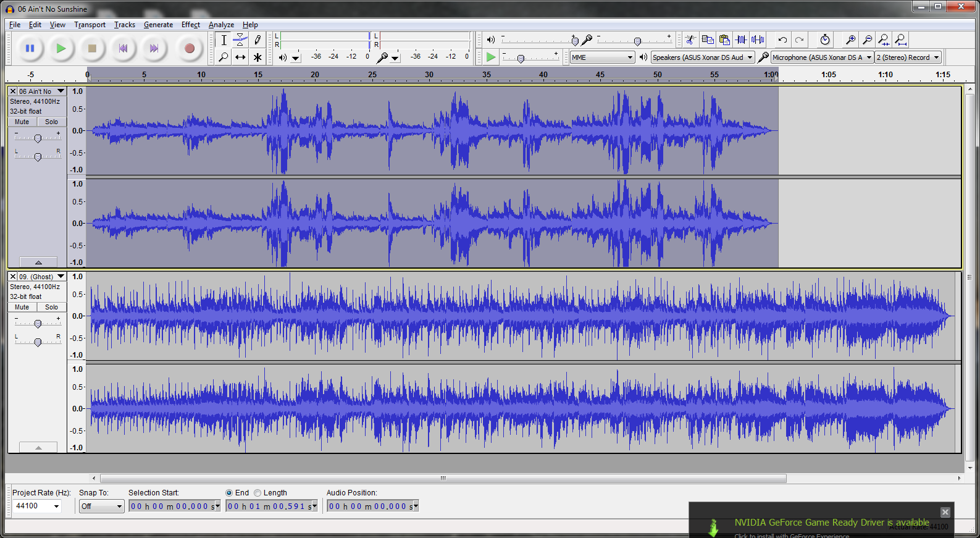Select the I-beam Selection tool

tap(224, 40)
